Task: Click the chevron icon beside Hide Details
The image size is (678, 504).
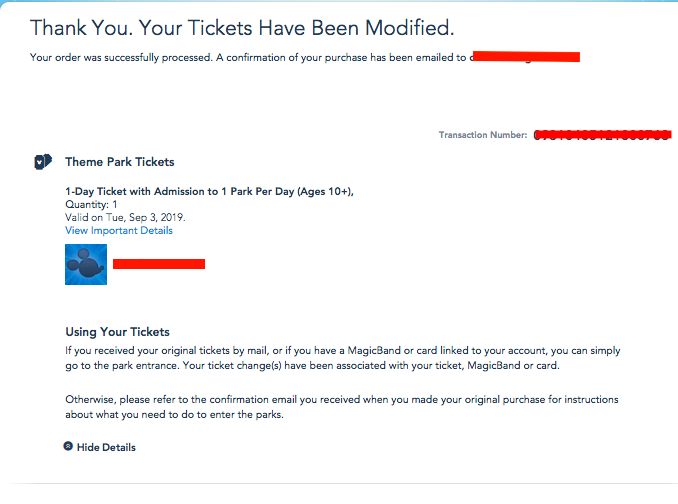Action: tap(68, 446)
